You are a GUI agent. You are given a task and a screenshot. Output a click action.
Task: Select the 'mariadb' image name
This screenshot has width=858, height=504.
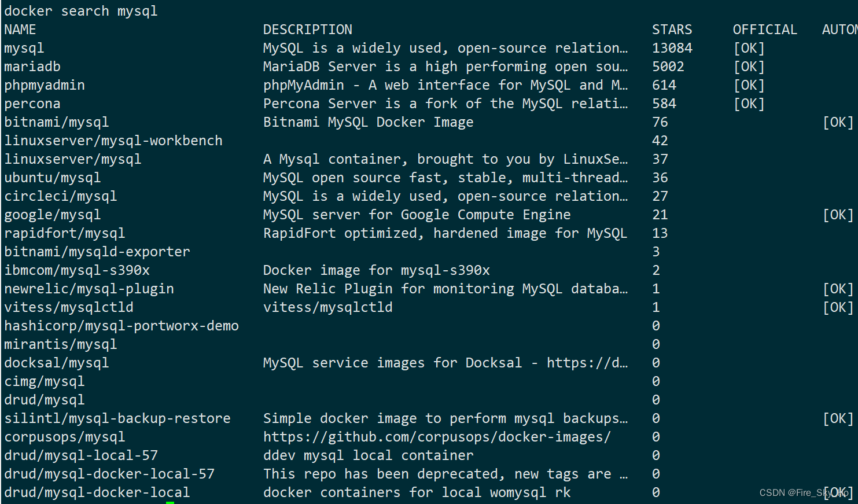pyautogui.click(x=32, y=67)
